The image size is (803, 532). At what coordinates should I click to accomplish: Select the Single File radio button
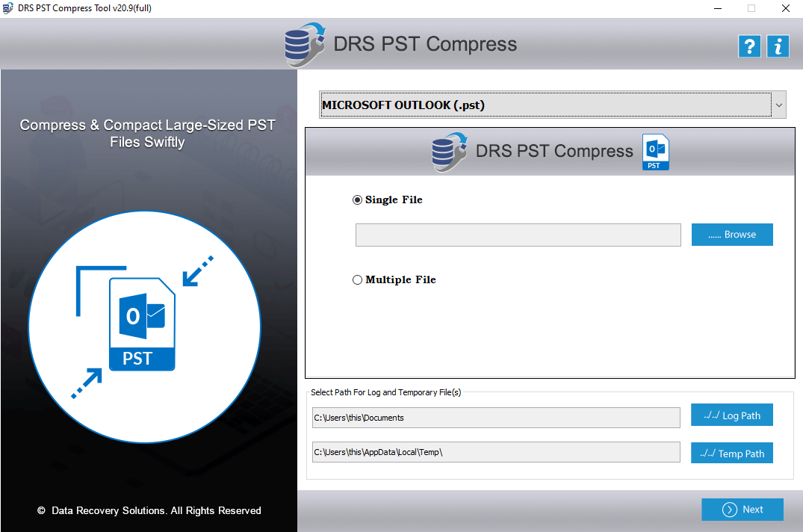pyautogui.click(x=357, y=199)
